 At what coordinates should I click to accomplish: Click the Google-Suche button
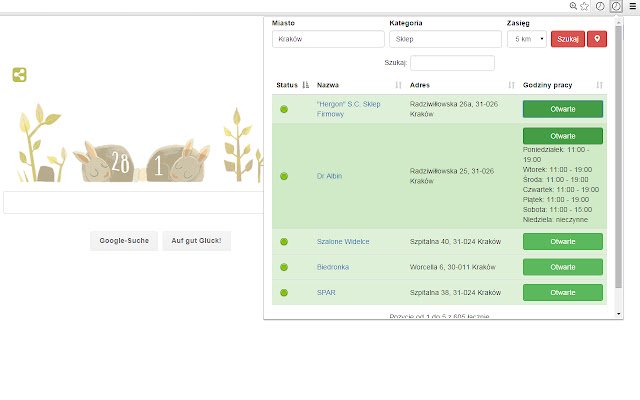pyautogui.click(x=124, y=241)
